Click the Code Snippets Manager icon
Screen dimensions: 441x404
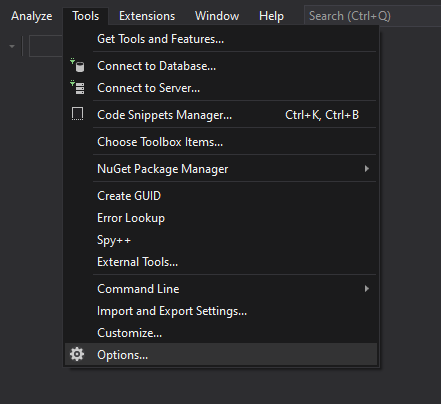pos(77,114)
